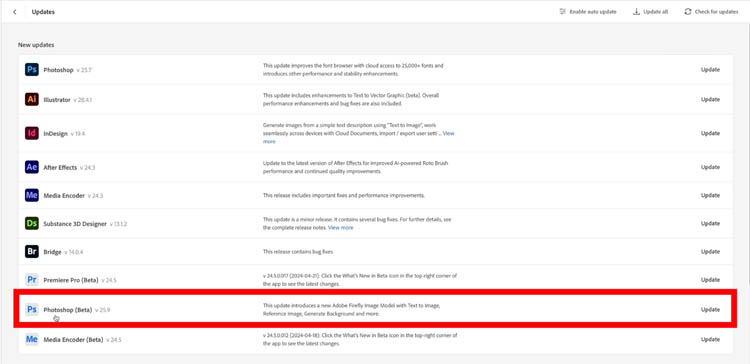Update After Effects
The width and height of the screenshot is (750, 364).
click(x=710, y=167)
